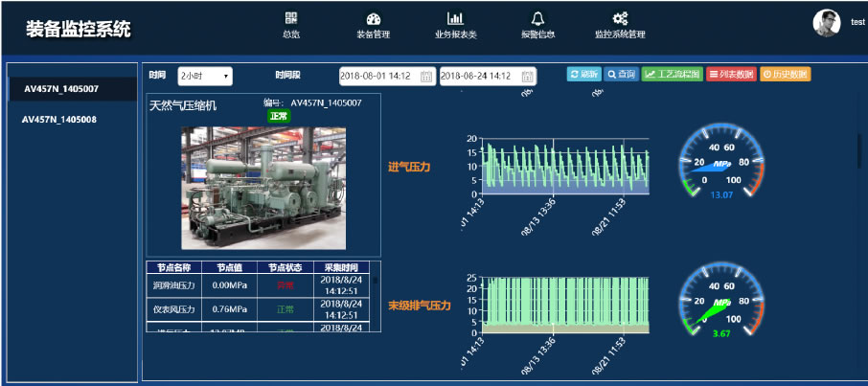Viewport: 868px width, 386px height.
Task: Click the 末级排气压力 label
Action: pyautogui.click(x=419, y=306)
